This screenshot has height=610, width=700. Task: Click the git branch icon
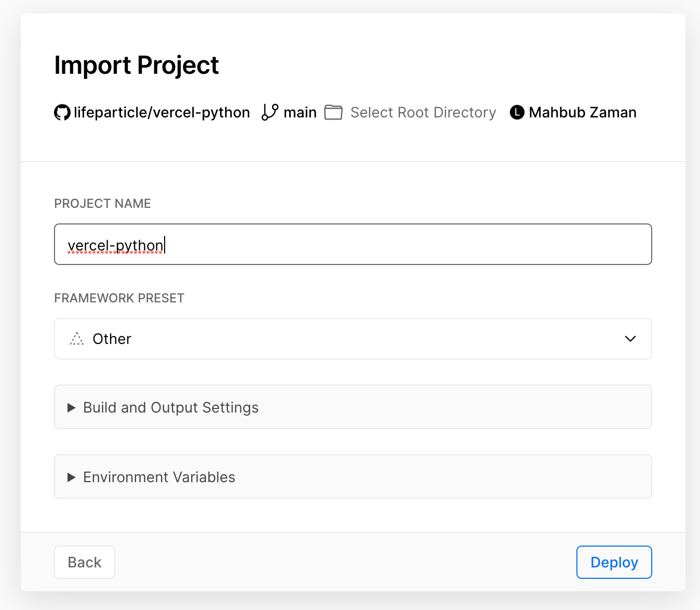click(270, 112)
